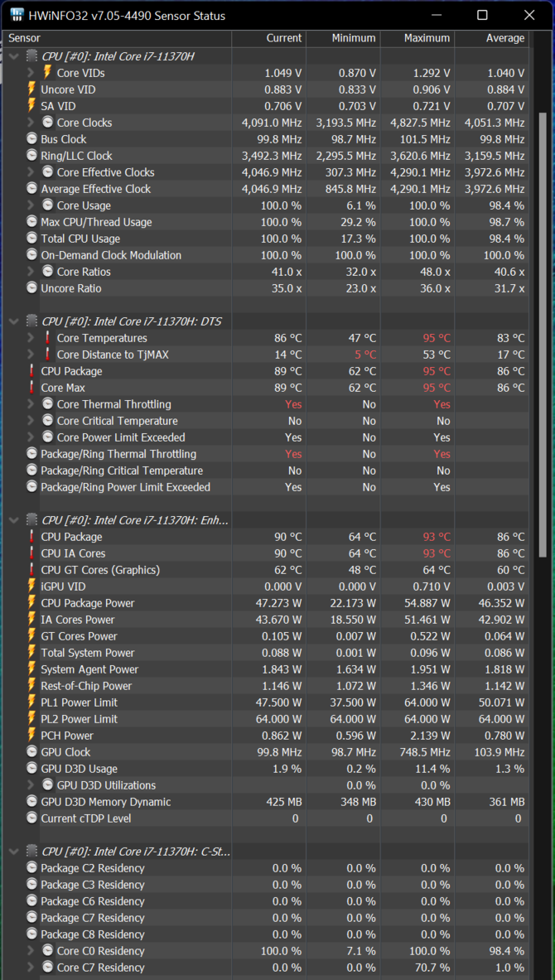The width and height of the screenshot is (555, 980).
Task: Select the Package/Ring Critical Temperature row
Action: pyautogui.click(x=266, y=470)
